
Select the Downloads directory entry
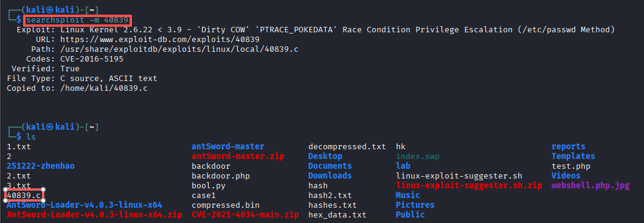(330, 175)
